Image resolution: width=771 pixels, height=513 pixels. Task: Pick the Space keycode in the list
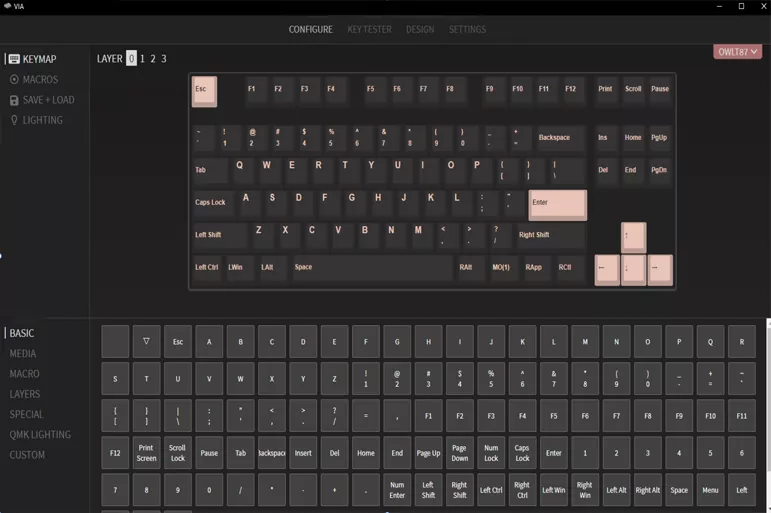[679, 490]
